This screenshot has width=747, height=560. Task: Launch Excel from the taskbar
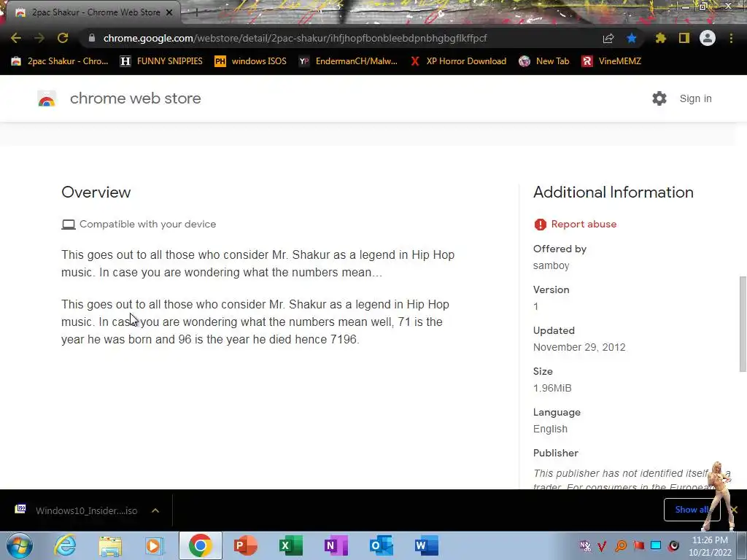[x=290, y=545]
